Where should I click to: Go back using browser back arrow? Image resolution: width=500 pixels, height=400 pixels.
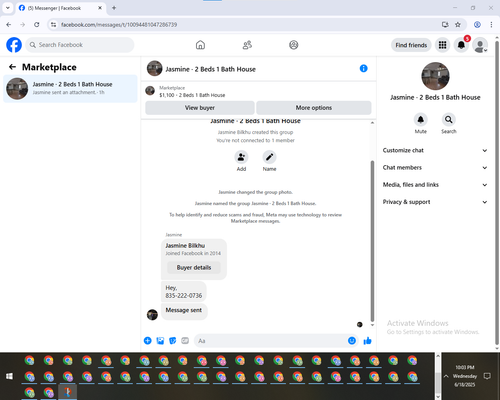[x=9, y=24]
